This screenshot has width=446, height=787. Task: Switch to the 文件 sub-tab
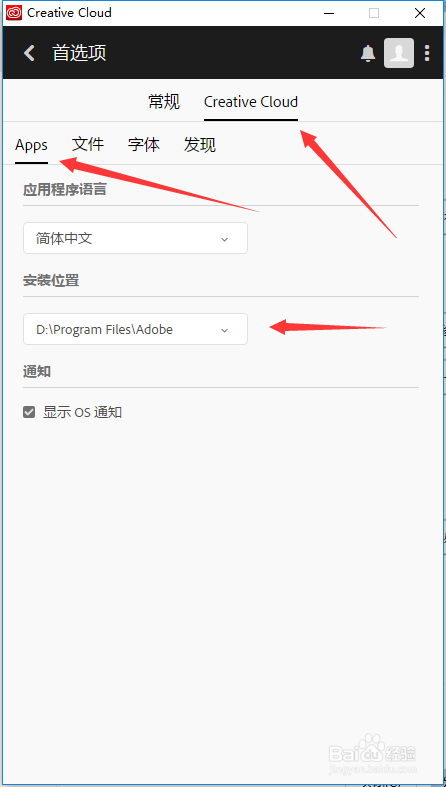pos(88,145)
